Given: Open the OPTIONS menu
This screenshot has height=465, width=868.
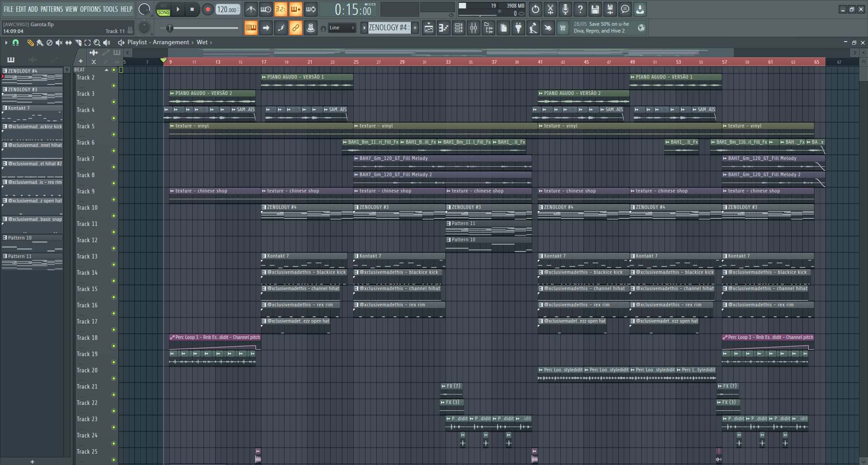Looking at the screenshot, I should click(x=90, y=9).
